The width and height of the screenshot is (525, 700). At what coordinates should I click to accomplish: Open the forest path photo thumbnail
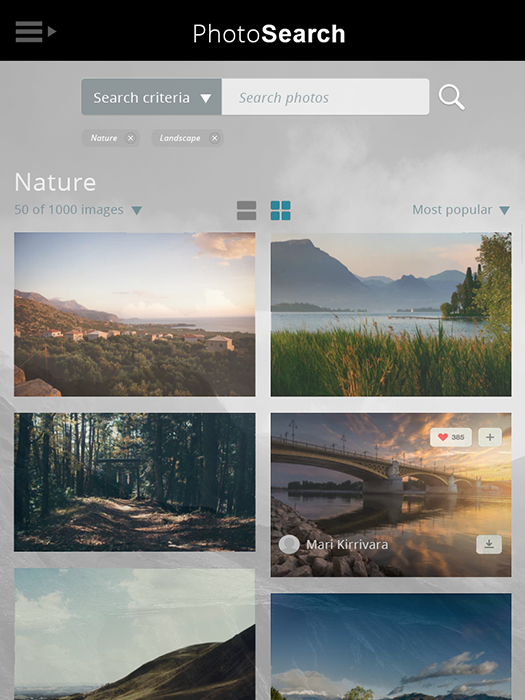pos(135,482)
